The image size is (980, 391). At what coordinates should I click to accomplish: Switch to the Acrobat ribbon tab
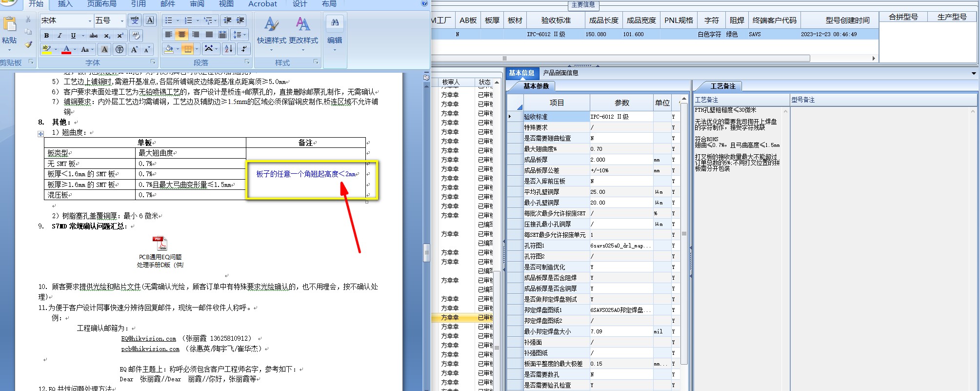262,4
